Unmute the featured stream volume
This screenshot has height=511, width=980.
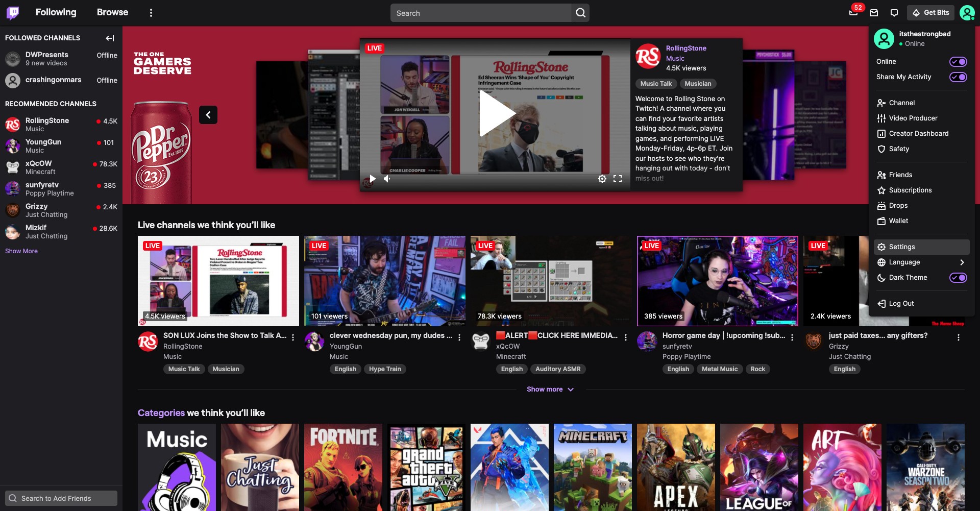[x=387, y=179]
